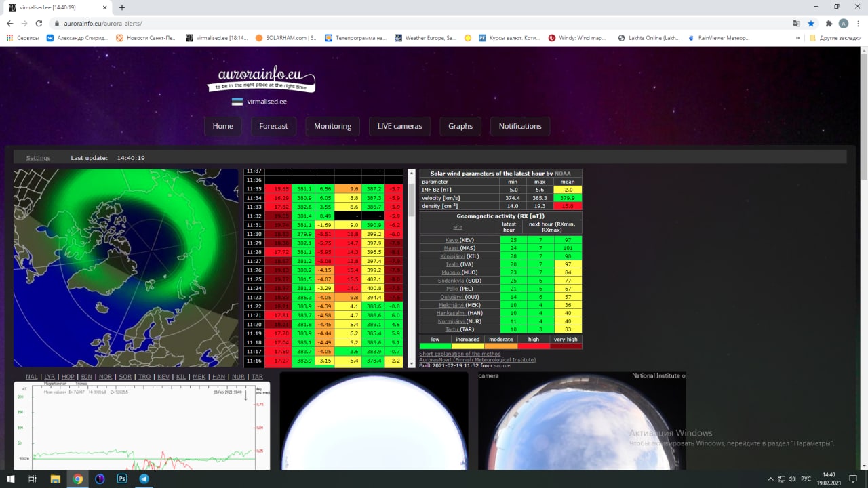Open the RainViewer bookmark
The image size is (868, 488).
(x=718, y=38)
